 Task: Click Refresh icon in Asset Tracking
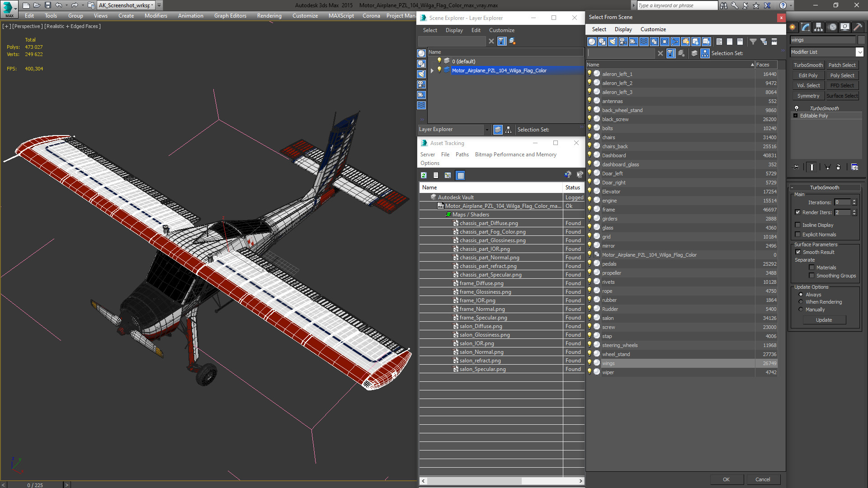coord(424,175)
